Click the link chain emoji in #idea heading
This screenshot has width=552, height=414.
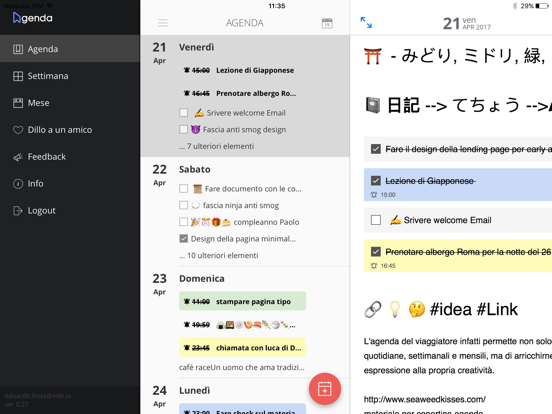point(372,309)
